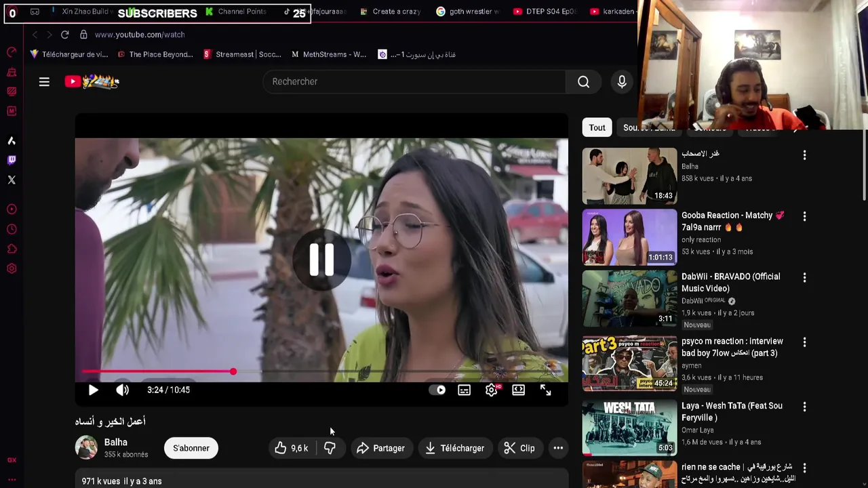Viewport: 868px width, 488px height.
Task: Click the Partager share button
Action: pyautogui.click(x=380, y=448)
